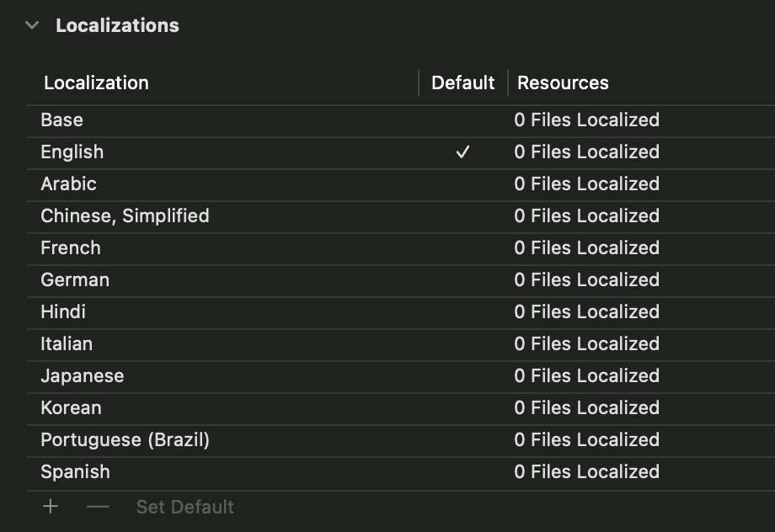Click Spanish row's 0 Files Localized
This screenshot has height=532, width=775.
pos(586,471)
